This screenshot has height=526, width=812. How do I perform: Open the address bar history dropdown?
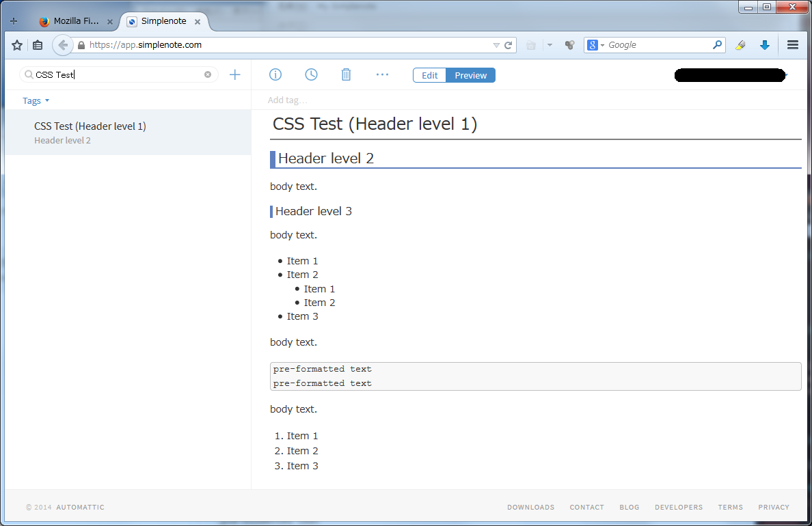tap(497, 44)
